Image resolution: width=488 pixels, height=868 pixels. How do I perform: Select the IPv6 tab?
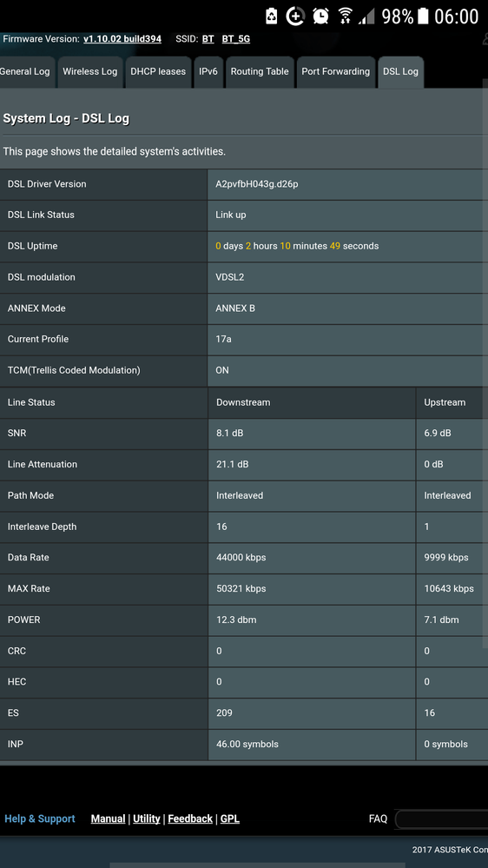tap(208, 72)
